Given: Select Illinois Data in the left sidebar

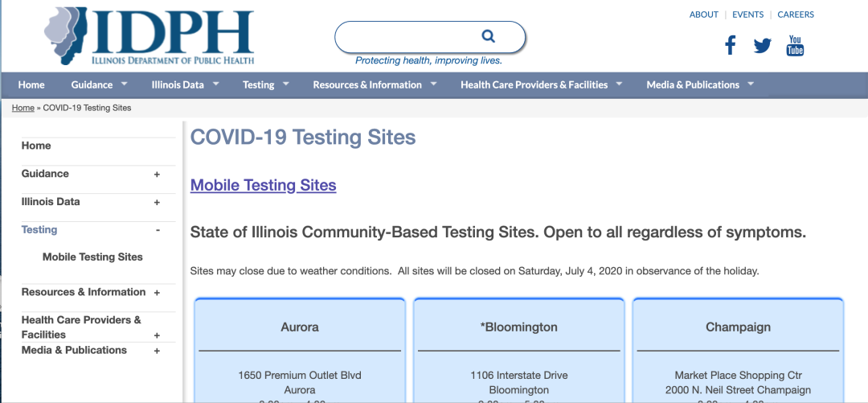Looking at the screenshot, I should [x=51, y=202].
